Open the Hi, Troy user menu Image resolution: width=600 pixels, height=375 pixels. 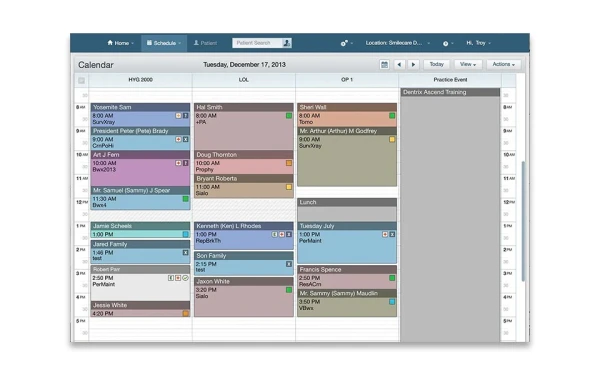(x=478, y=43)
